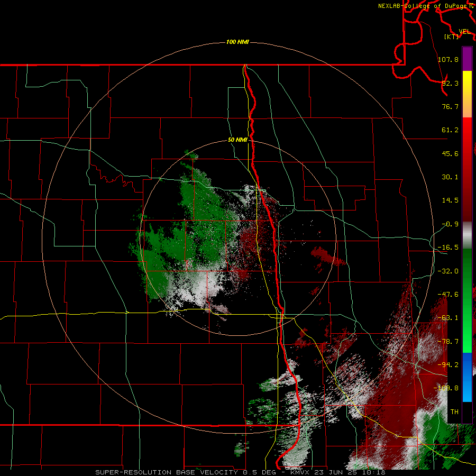
Task: Click the 92.3 velocity scale value
Action: pyautogui.click(x=450, y=83)
